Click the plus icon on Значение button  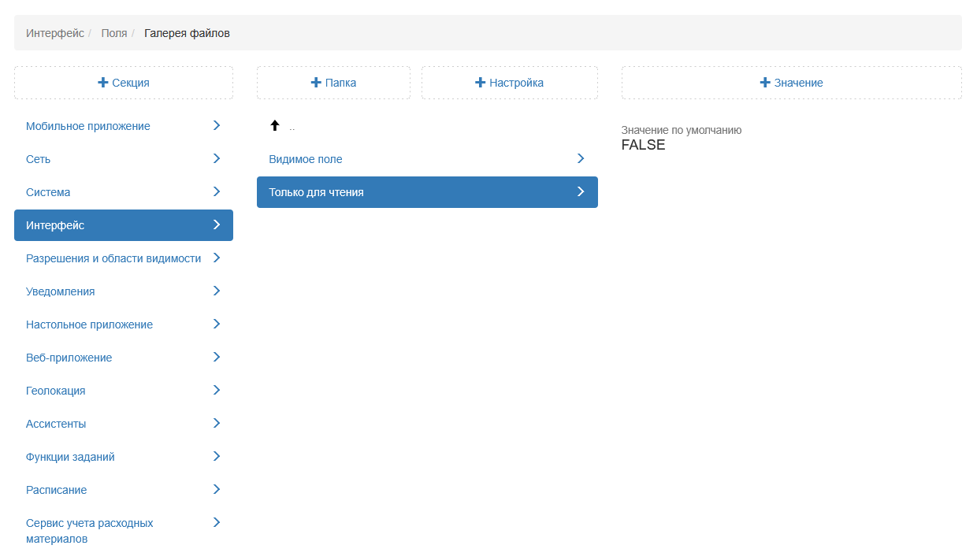click(764, 83)
